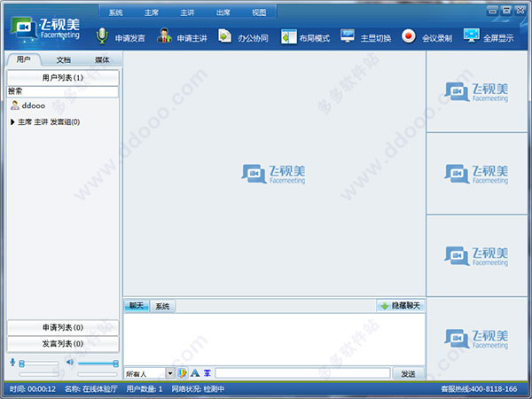Click the 办公协同 document icon
Screen dimensions: 532x399
point(224,36)
